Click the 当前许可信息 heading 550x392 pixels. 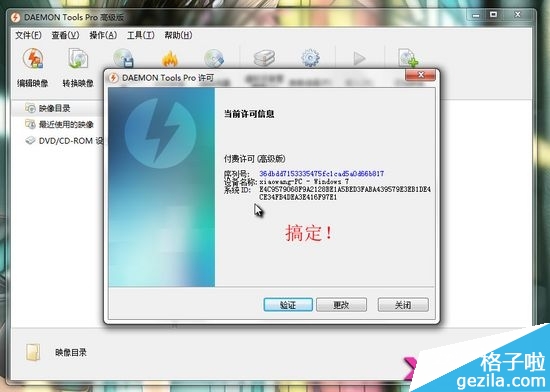point(249,114)
